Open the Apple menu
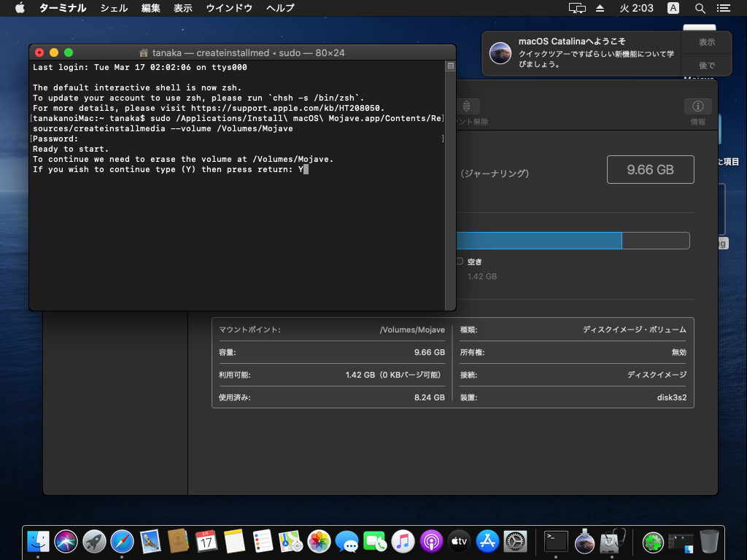 point(20,7)
